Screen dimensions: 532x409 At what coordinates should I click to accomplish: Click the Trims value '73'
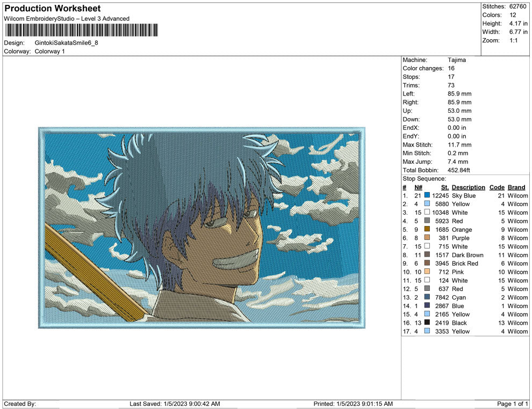pos(451,85)
